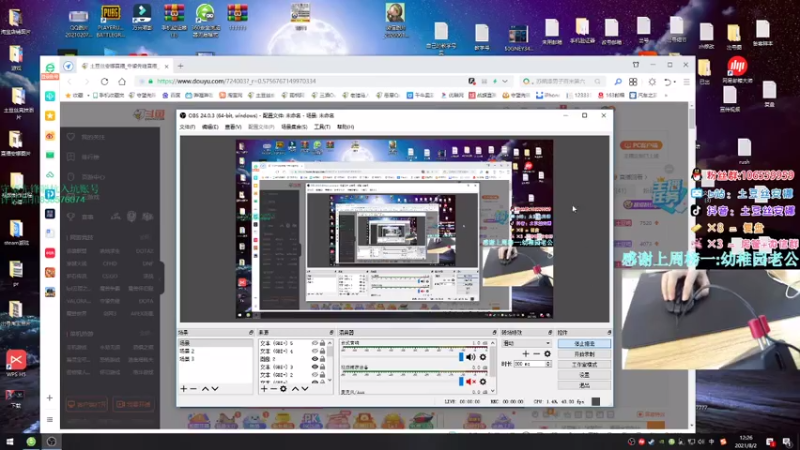
Task: Click the 开始录制 button in OBS
Action: (584, 354)
